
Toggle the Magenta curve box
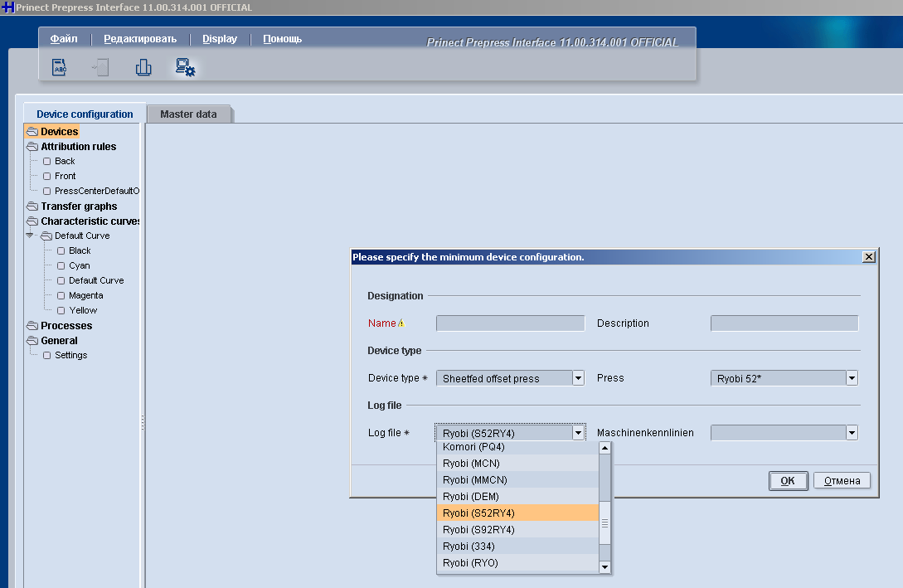point(61,295)
